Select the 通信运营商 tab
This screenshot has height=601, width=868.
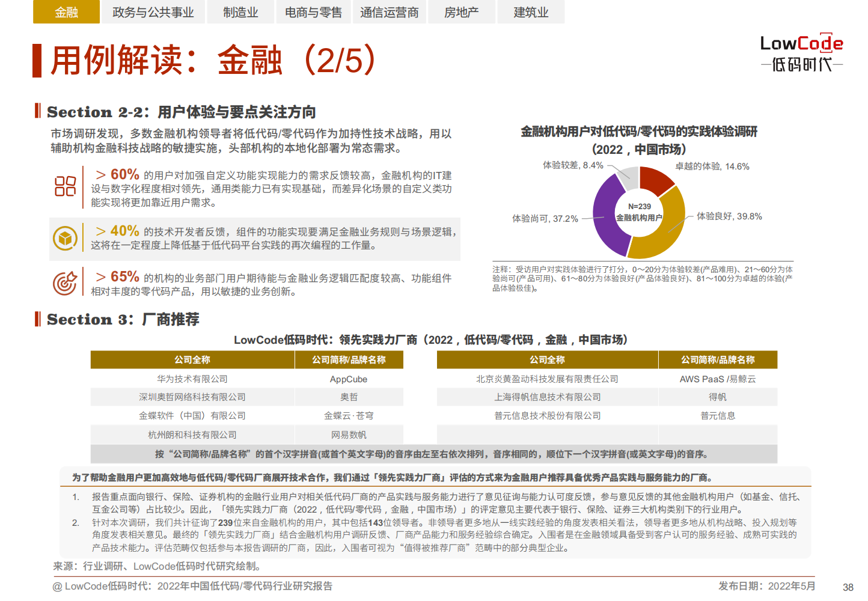[x=389, y=12]
